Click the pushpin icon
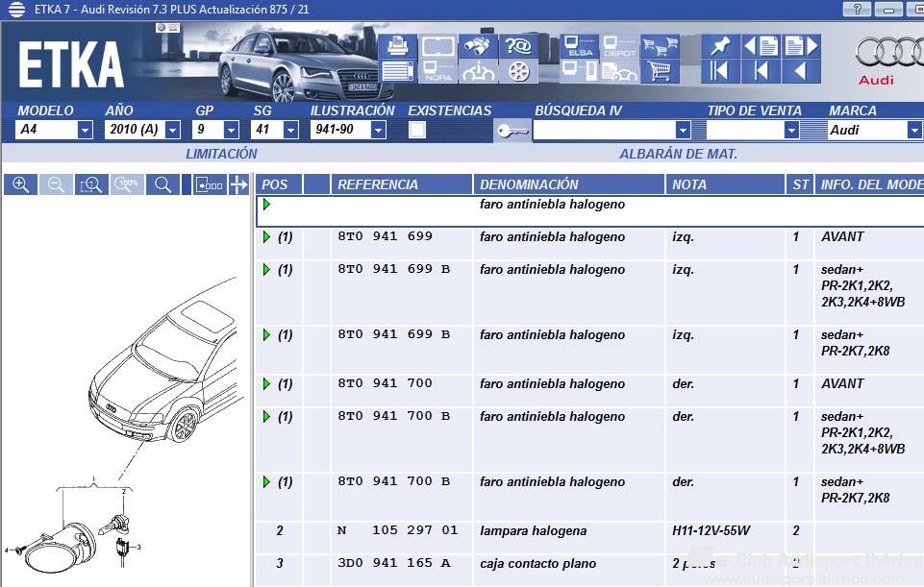924x587 pixels. click(721, 46)
